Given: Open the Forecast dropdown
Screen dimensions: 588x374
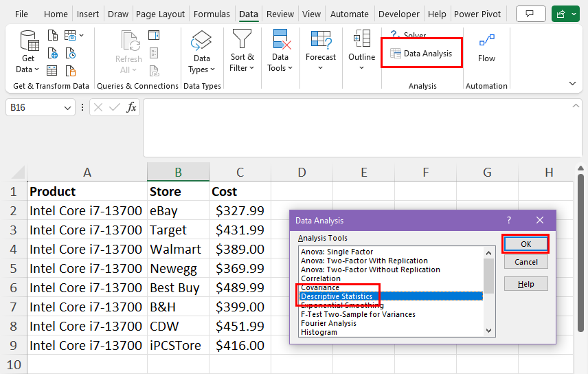Looking at the screenshot, I should [x=321, y=51].
